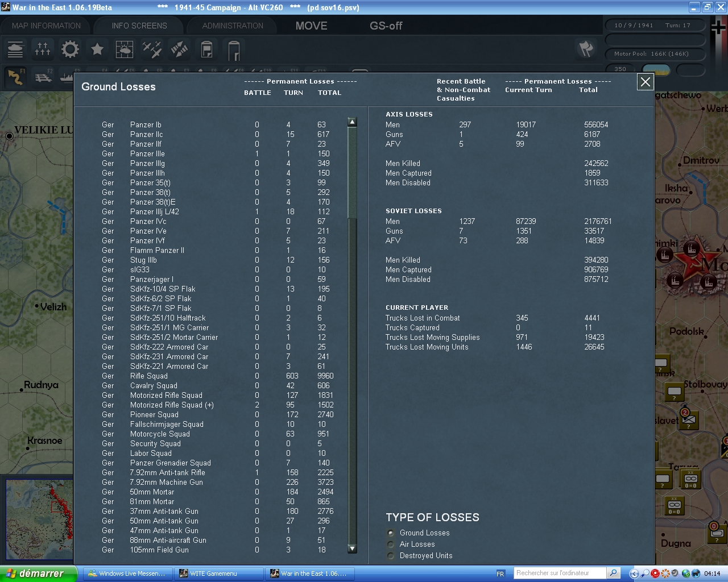Click the reinforcements crosses toolbar icon
728x582 pixels.
[43, 49]
